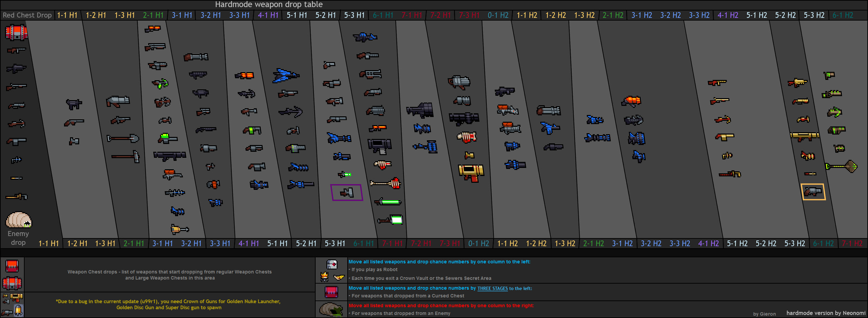Click the golden crown icon in legend

click(324, 277)
